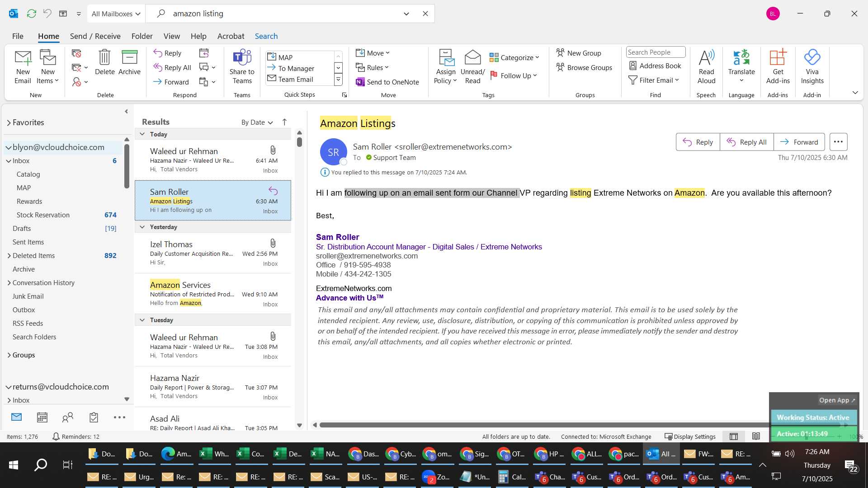The height and width of the screenshot is (488, 868).
Task: Switch to Calendar view icon
Action: click(x=42, y=418)
